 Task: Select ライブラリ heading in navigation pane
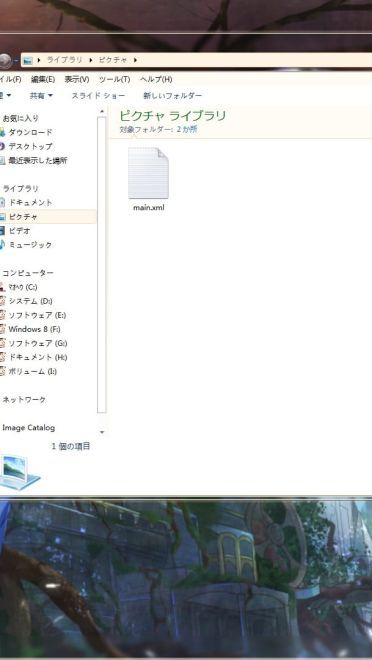coord(20,189)
